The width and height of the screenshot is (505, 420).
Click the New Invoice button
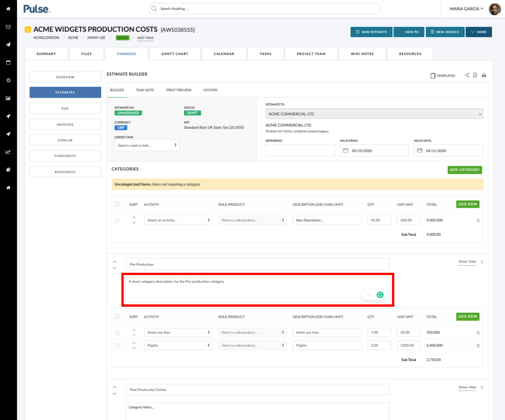445,32
